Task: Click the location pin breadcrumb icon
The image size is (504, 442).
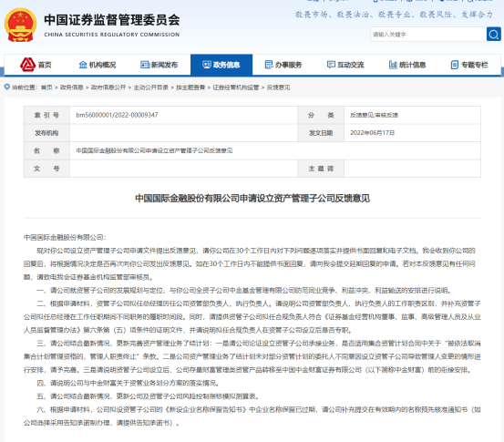Action: click(x=6, y=87)
